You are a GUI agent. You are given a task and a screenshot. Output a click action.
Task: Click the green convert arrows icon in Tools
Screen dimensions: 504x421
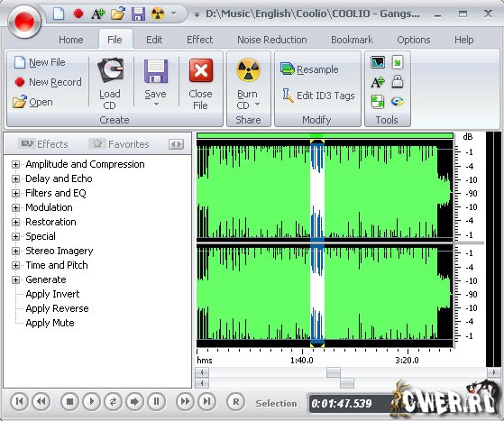point(378,102)
